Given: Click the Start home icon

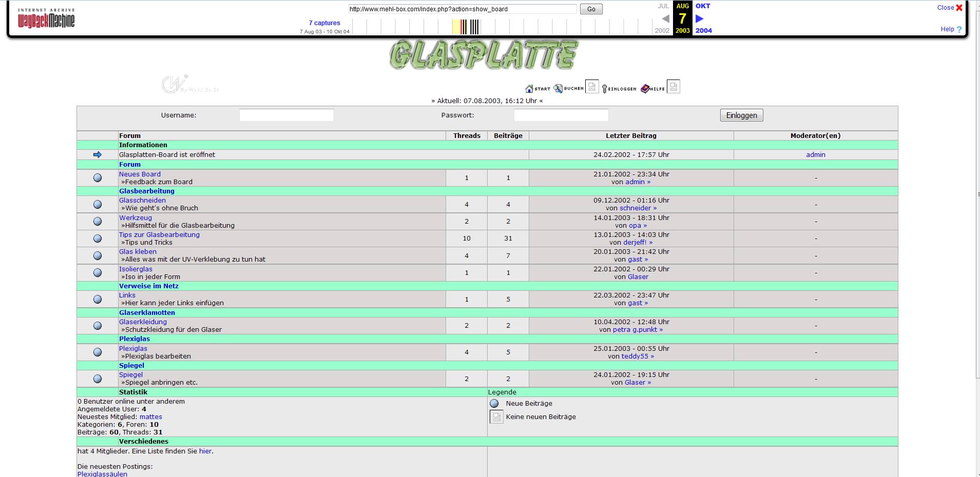Looking at the screenshot, I should point(530,89).
